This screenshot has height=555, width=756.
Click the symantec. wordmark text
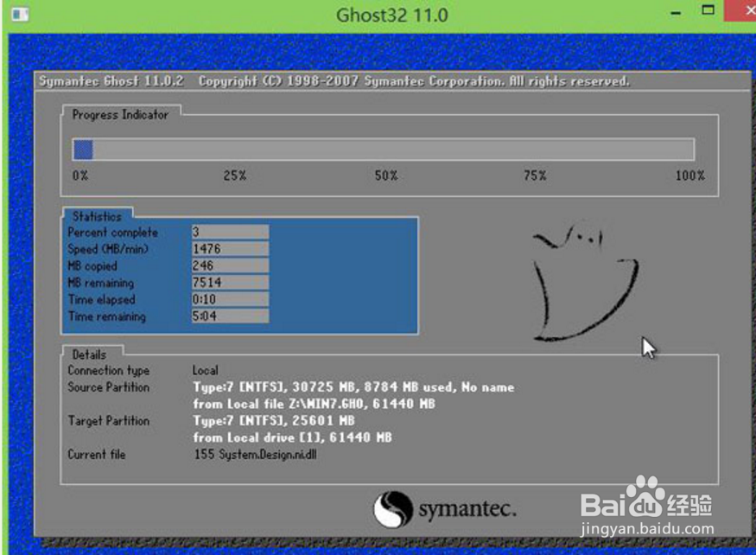(467, 509)
